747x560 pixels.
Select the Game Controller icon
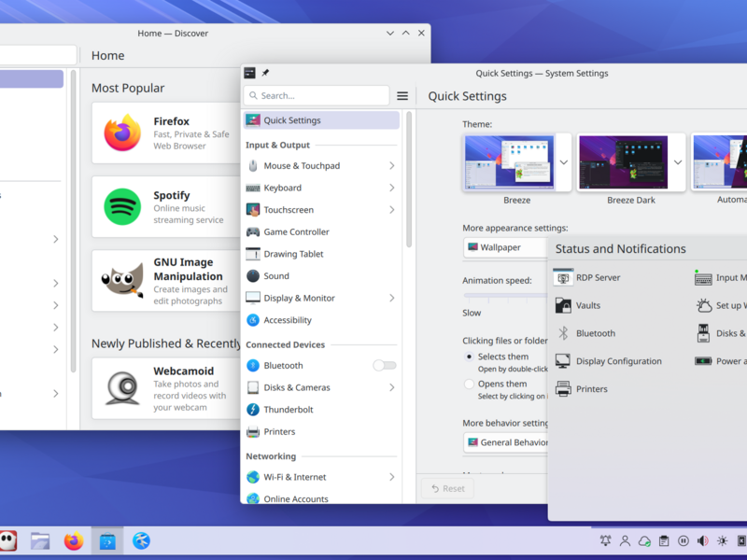click(x=253, y=231)
